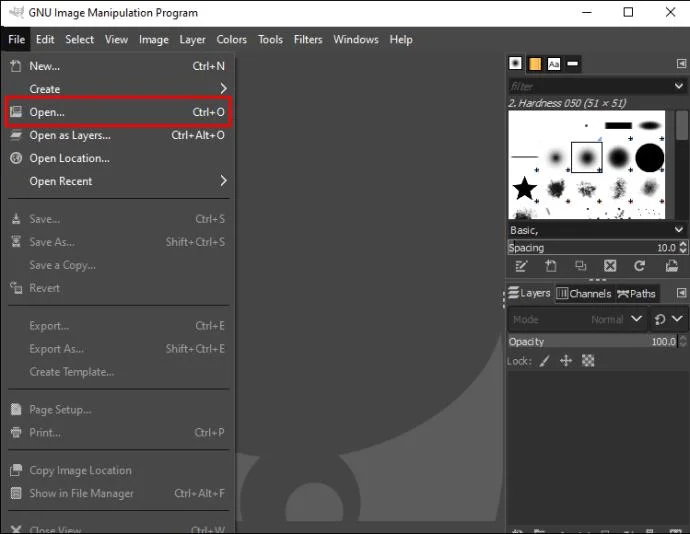Open the Filters menu
This screenshot has height=534, width=690.
tap(308, 40)
